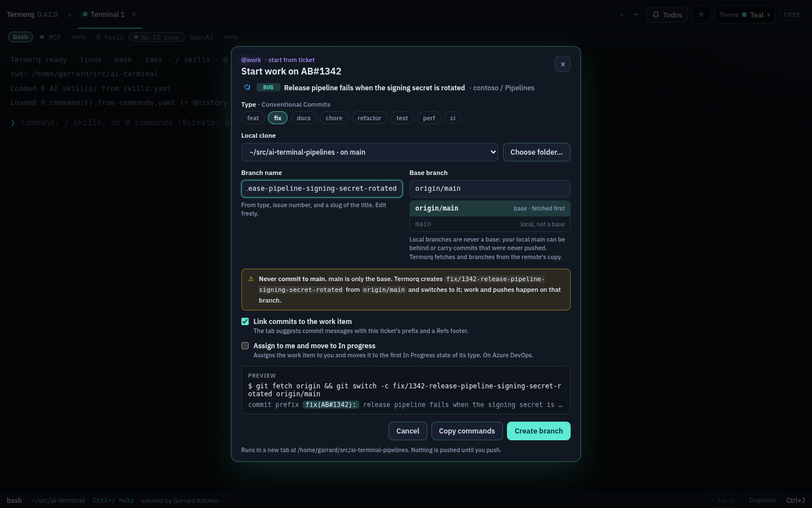The image size is (812, 508).
Task: Open the Theme Teal dropdown
Action: click(745, 15)
